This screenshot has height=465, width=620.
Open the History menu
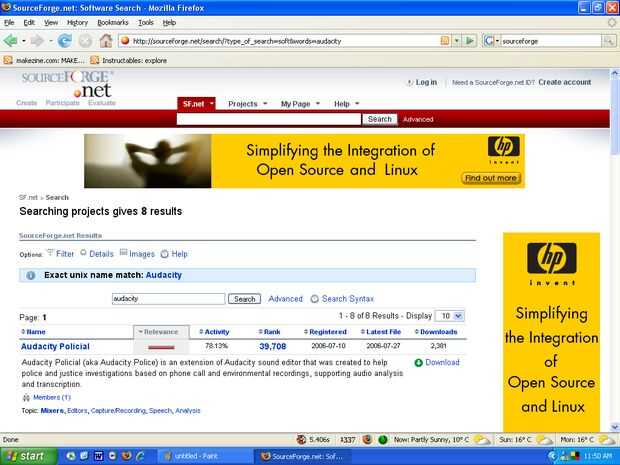coord(78,23)
